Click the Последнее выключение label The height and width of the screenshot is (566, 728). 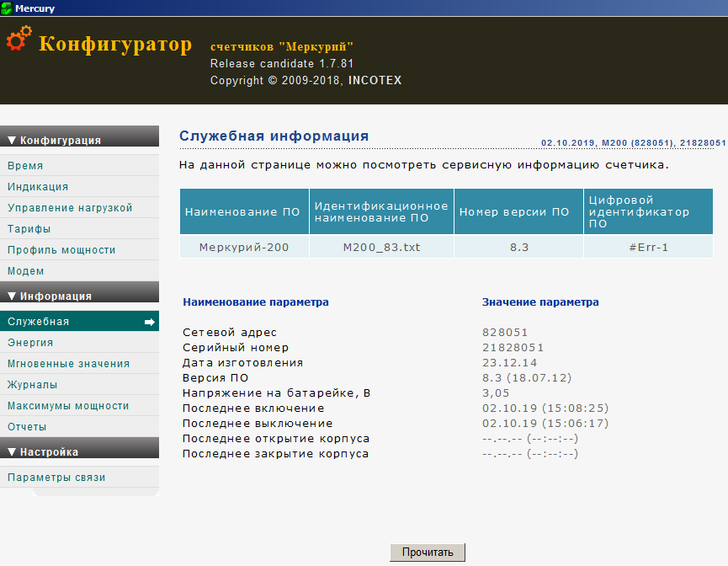pyautogui.click(x=258, y=424)
